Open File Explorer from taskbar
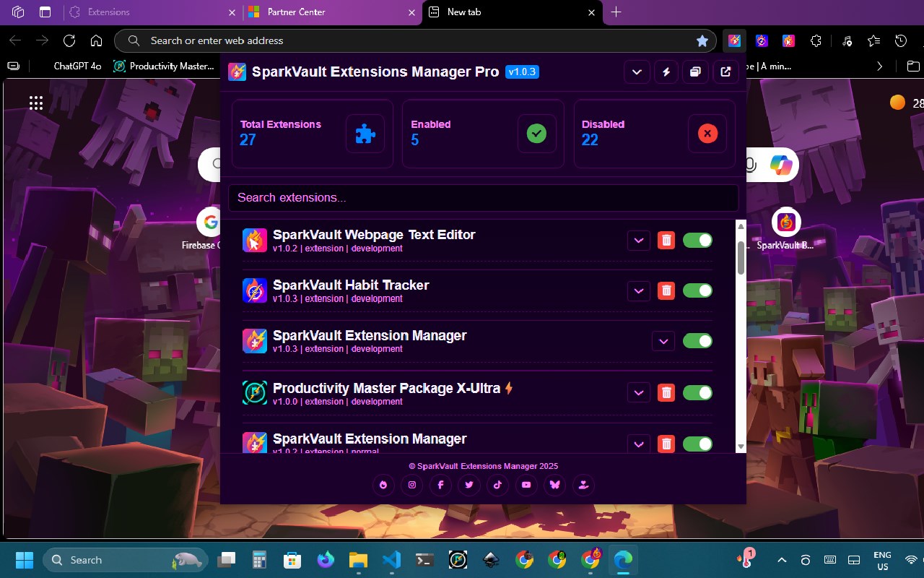 pyautogui.click(x=359, y=560)
